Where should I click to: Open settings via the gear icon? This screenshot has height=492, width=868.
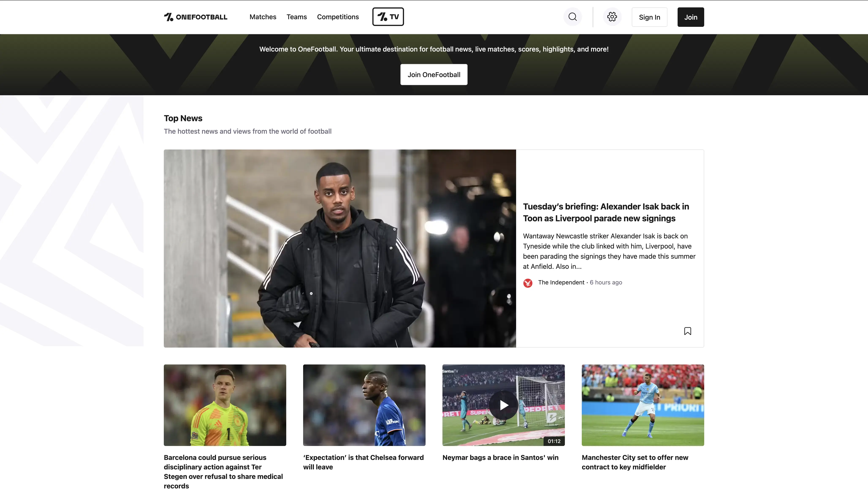pyautogui.click(x=612, y=17)
